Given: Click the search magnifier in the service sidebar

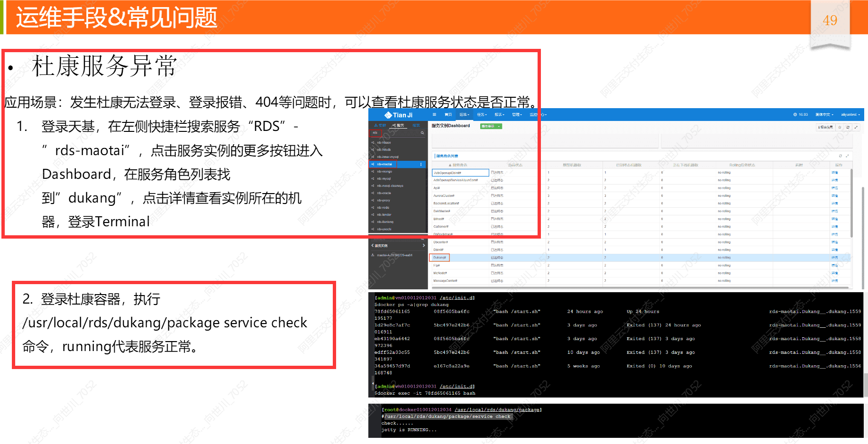Looking at the screenshot, I should [422, 133].
